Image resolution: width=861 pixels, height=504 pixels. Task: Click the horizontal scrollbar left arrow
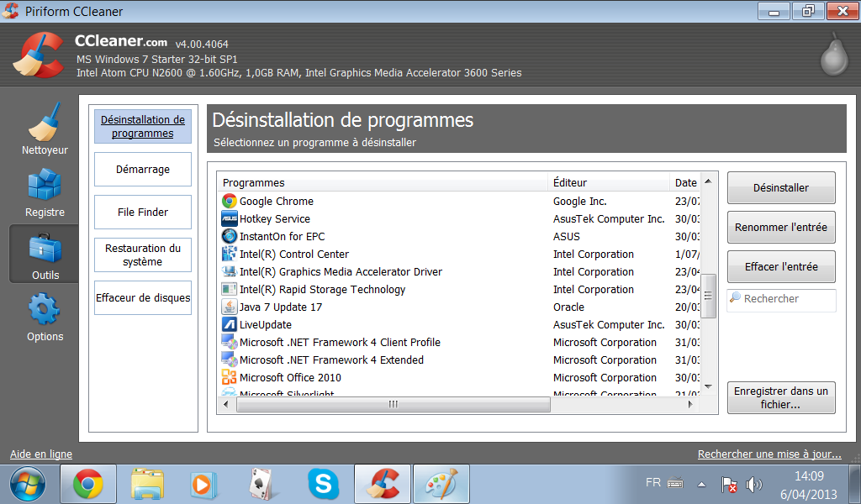click(225, 404)
